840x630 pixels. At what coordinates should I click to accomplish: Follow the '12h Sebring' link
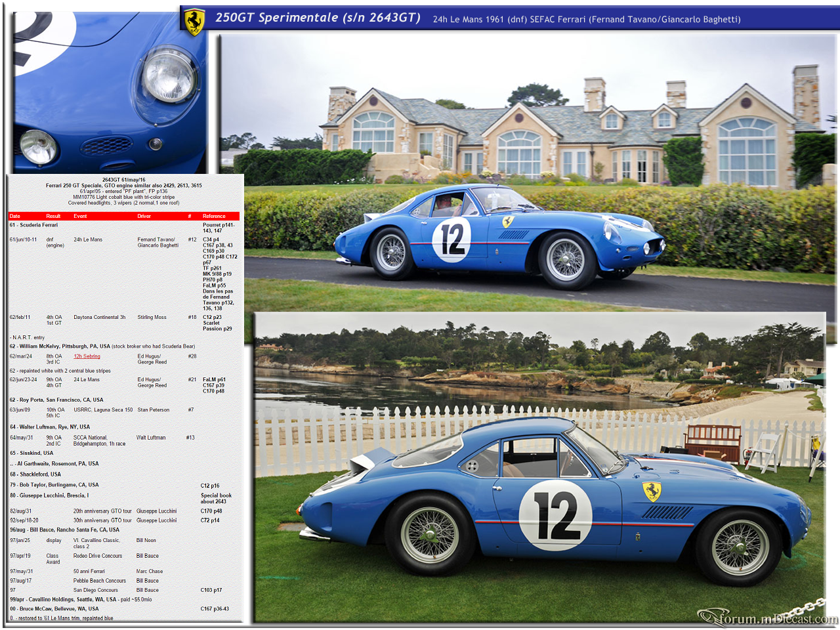[87, 356]
